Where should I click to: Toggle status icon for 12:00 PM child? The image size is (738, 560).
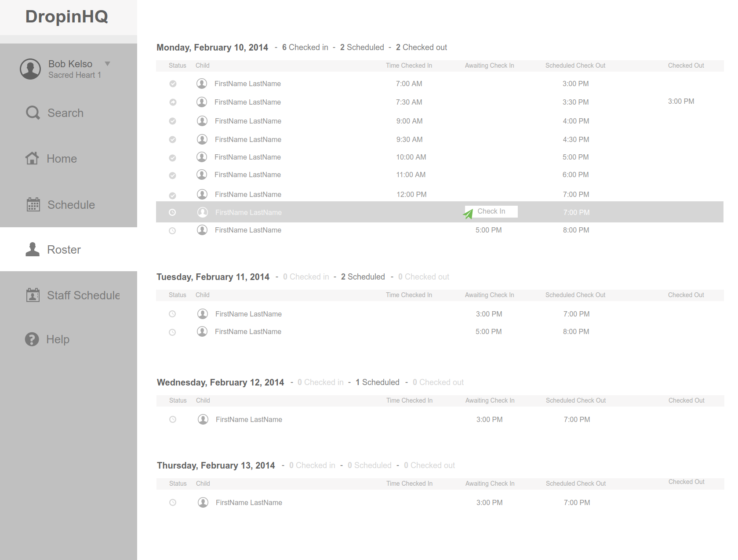click(173, 196)
